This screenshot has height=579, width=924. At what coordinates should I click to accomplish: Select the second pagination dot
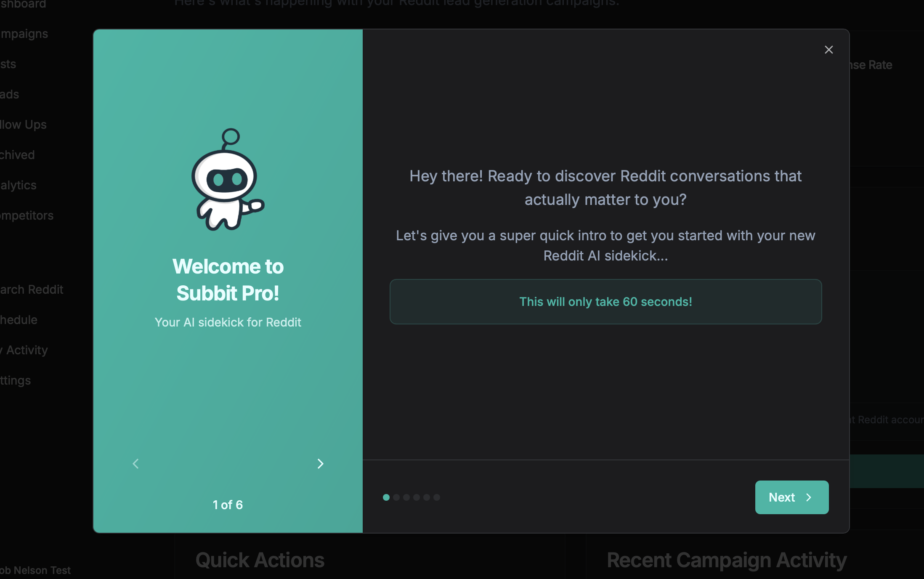pyautogui.click(x=396, y=497)
